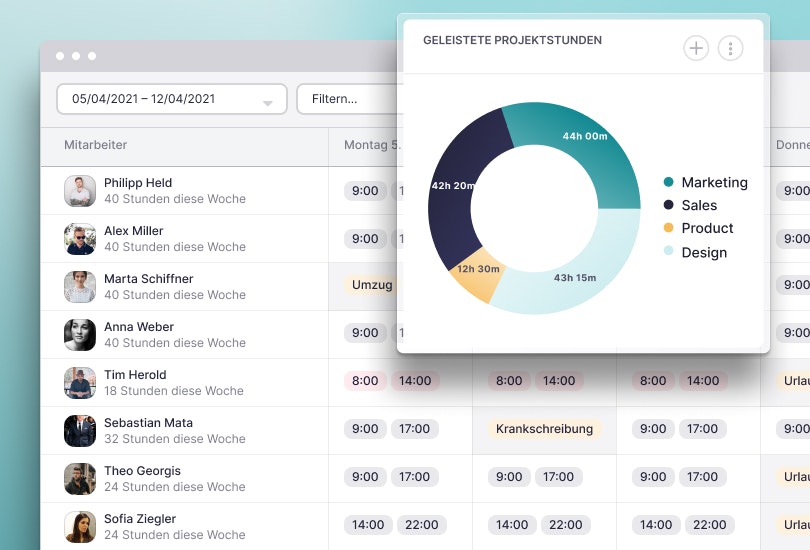Click Philipp Held's avatar
The height and width of the screenshot is (550, 810).
point(80,191)
